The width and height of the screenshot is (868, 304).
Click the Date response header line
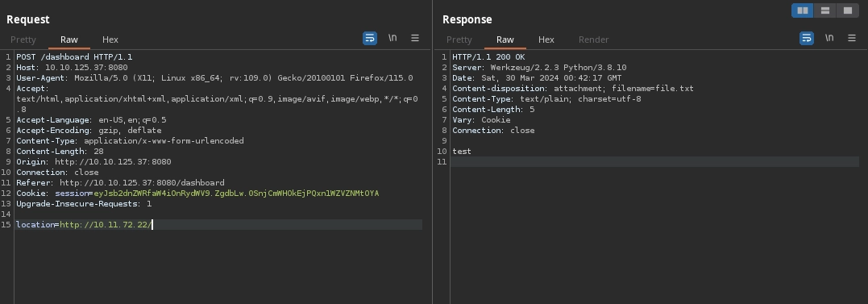(x=537, y=78)
